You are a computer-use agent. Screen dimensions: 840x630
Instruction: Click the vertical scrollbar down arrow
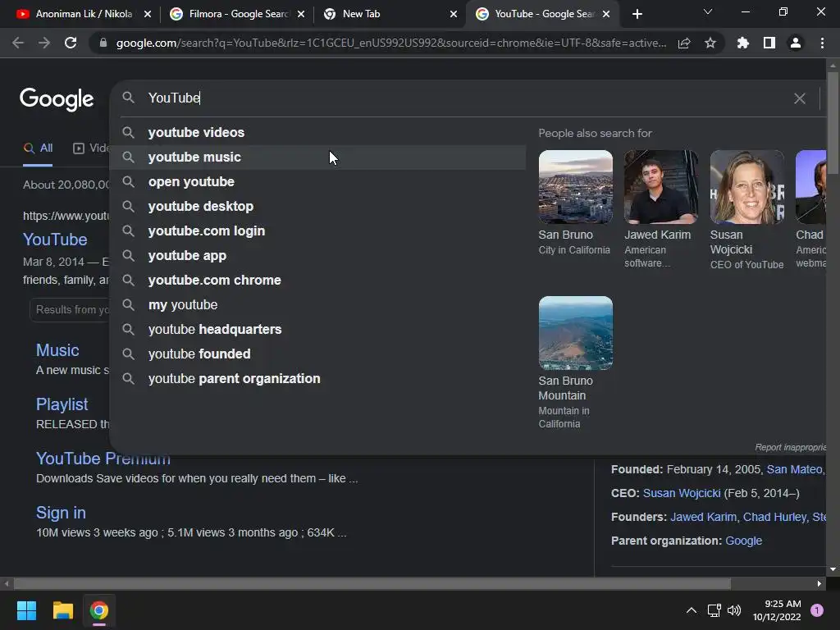coord(833,569)
